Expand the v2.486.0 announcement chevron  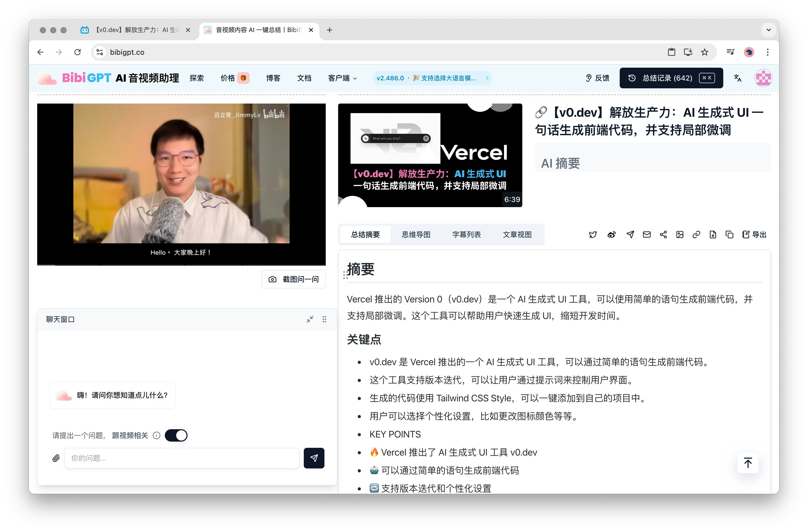coord(487,78)
